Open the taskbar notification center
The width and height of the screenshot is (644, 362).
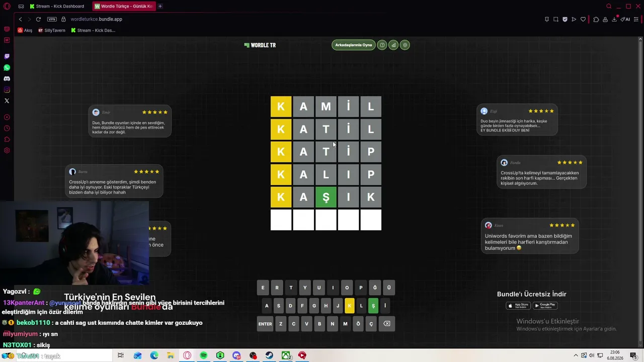[x=634, y=355]
